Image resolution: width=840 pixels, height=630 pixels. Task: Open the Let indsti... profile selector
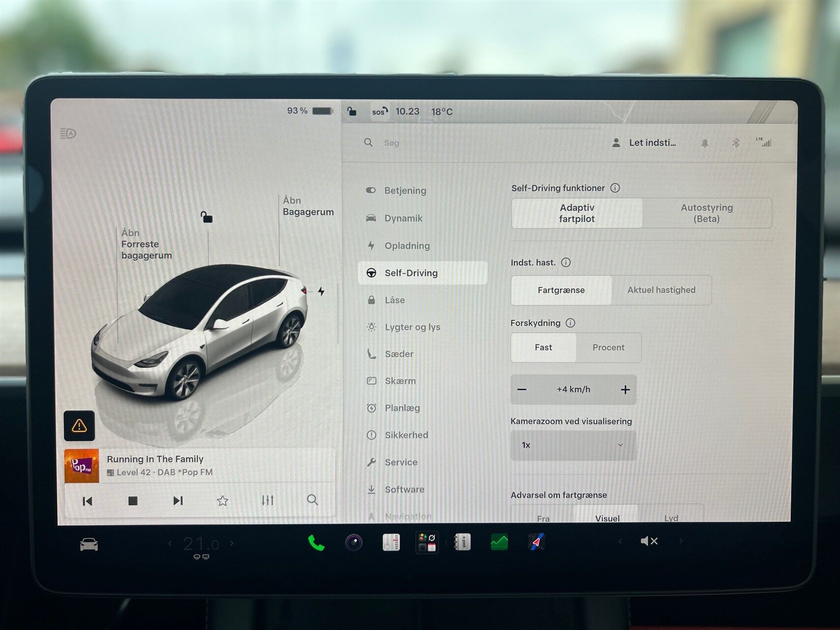[x=644, y=143]
